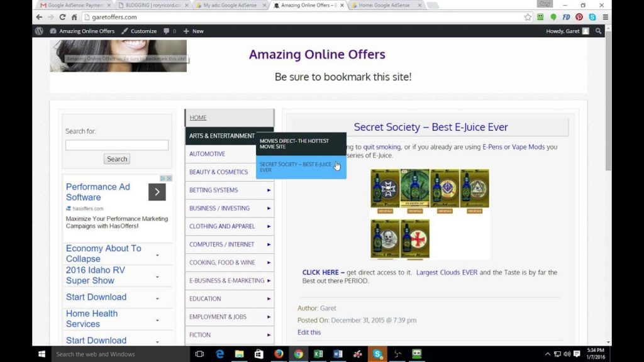Launch Firefox from the taskbar
The height and width of the screenshot is (362, 644).
[279, 354]
